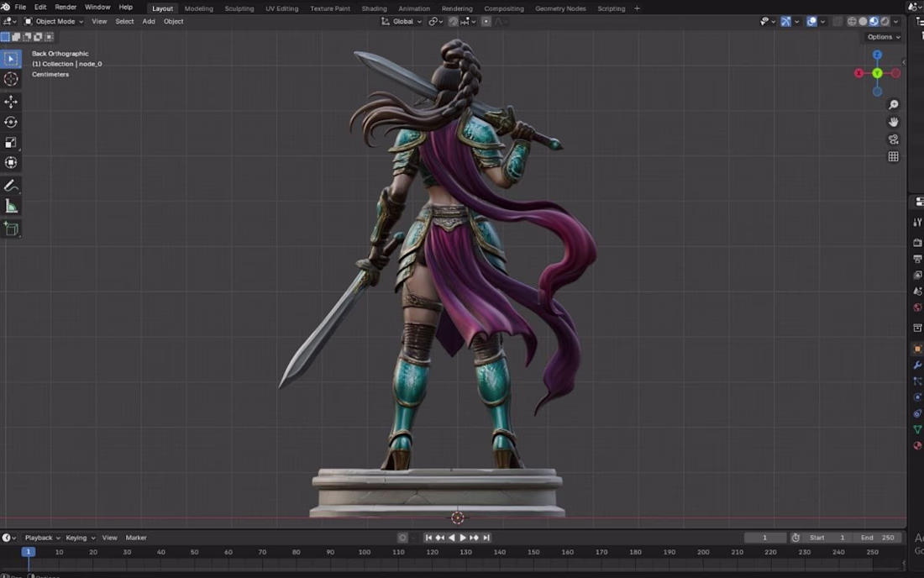
Task: Toggle proportional editing in header
Action: coord(486,21)
